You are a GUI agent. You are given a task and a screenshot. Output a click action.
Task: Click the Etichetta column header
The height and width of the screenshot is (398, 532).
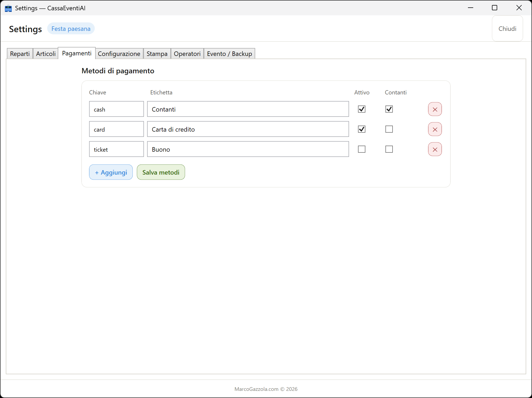click(x=161, y=92)
